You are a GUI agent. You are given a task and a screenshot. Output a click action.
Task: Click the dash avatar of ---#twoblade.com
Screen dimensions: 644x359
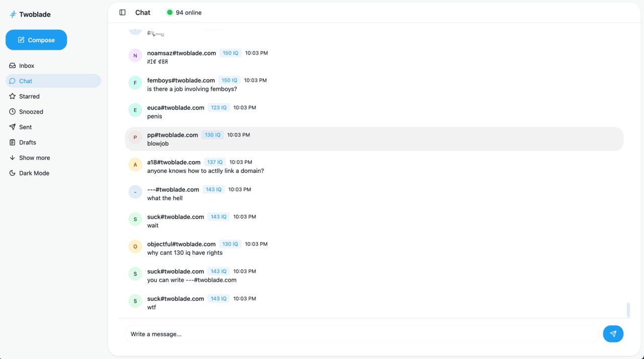point(135,192)
